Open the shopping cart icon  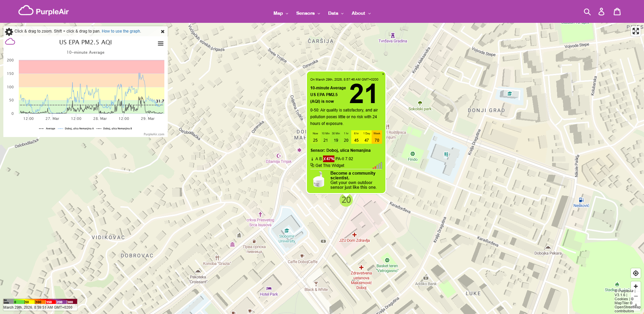pyautogui.click(x=617, y=11)
